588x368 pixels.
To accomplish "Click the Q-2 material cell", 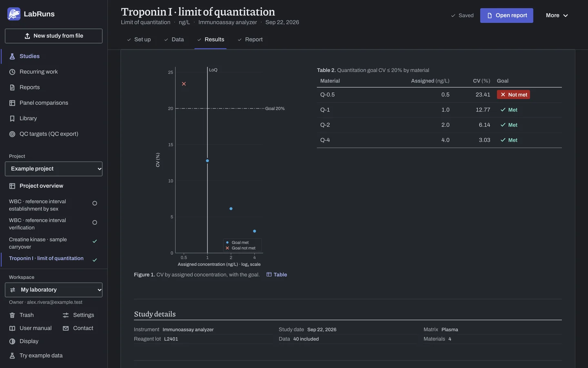I will (x=325, y=125).
